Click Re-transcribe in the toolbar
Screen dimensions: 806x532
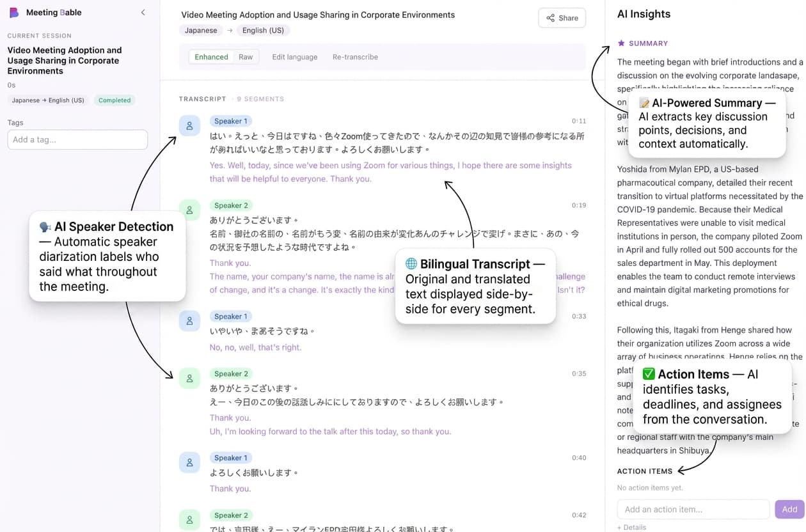(x=355, y=56)
